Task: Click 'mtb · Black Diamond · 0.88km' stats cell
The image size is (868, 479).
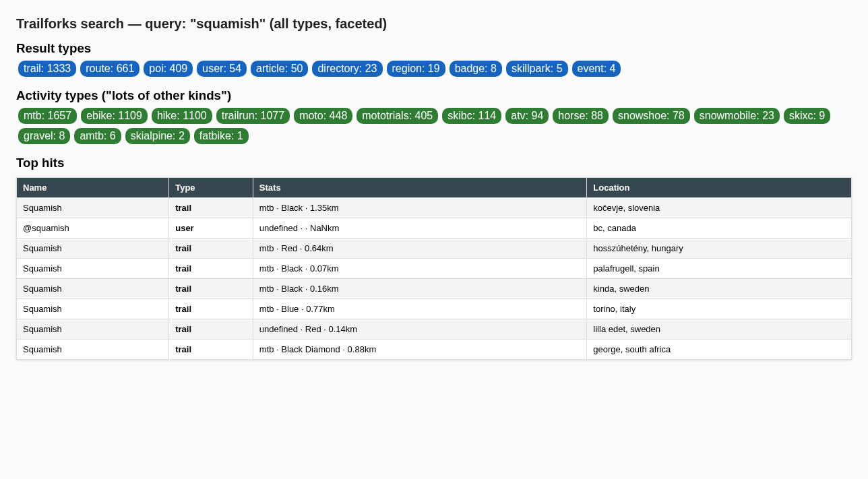Action: (x=420, y=350)
